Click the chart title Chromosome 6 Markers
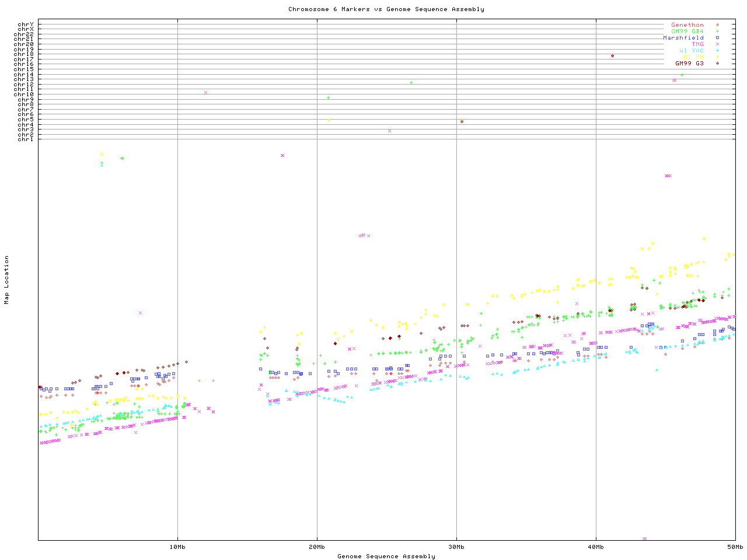747x560 pixels. [x=386, y=9]
